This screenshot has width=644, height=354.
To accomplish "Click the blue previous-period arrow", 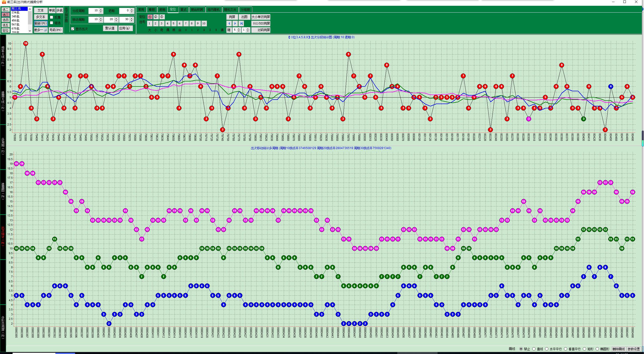I will tap(229, 23).
